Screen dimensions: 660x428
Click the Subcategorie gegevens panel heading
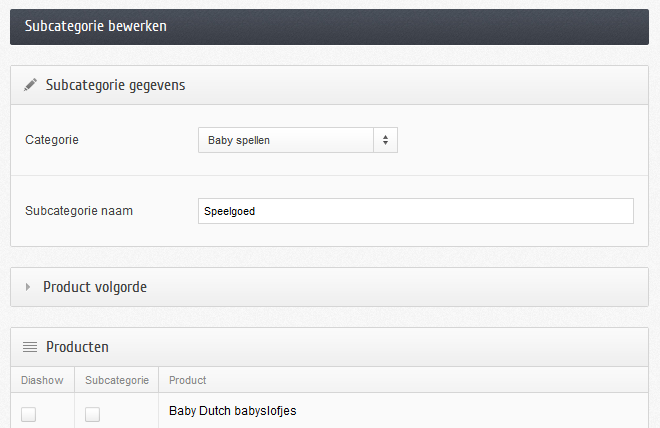point(115,85)
